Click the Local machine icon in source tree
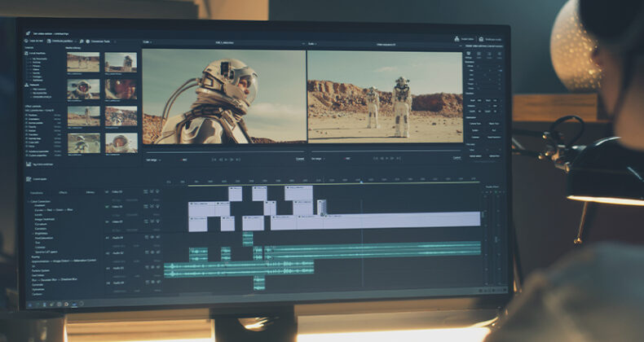 coord(27,52)
